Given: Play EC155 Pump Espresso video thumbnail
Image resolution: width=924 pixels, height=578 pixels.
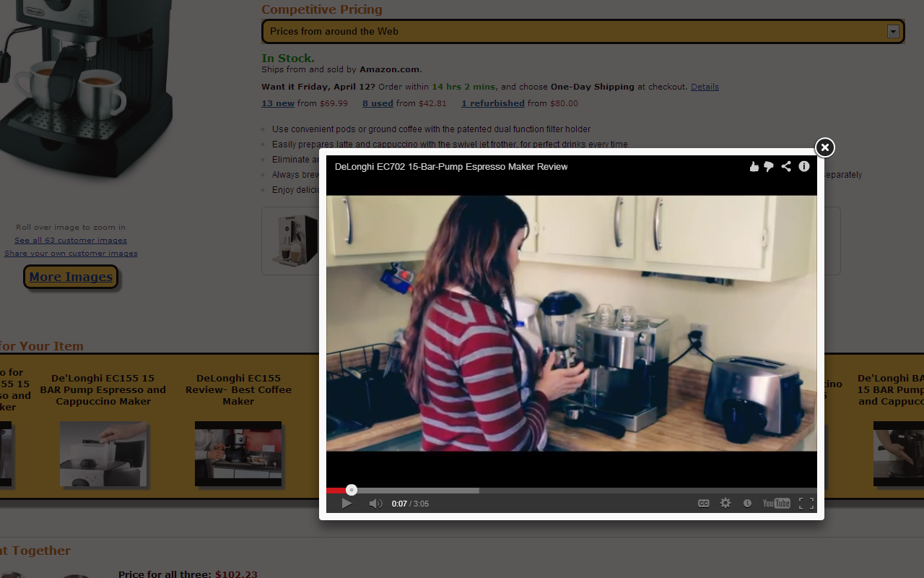Looking at the screenshot, I should [103, 454].
